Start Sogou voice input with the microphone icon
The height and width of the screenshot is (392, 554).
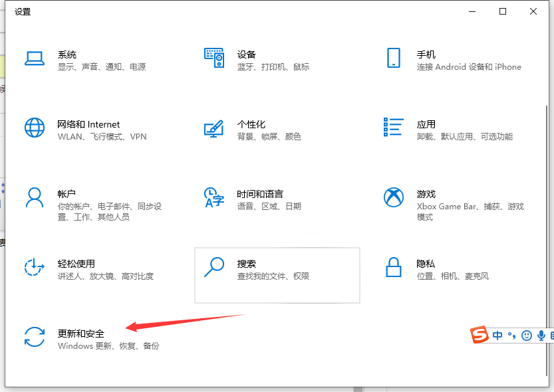541,336
